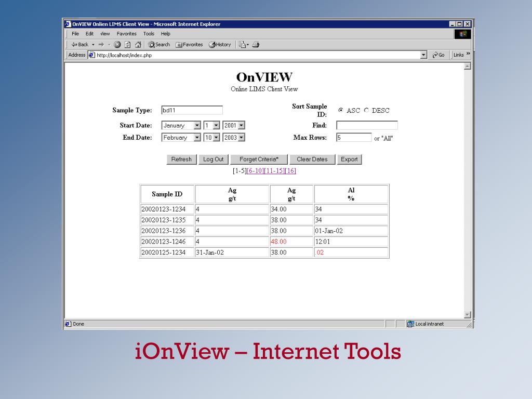Image resolution: width=532 pixels, height=399 pixels.
Task: Open the Tools menu
Action: (149, 34)
